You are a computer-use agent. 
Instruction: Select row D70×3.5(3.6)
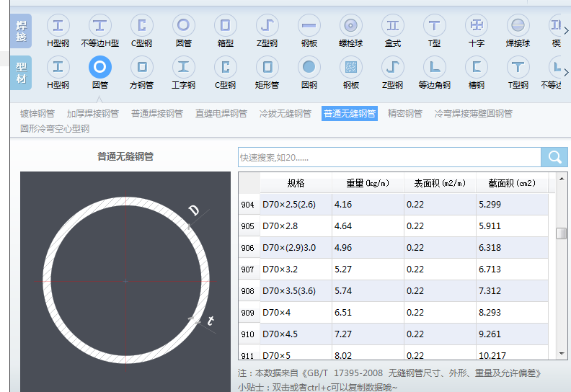point(394,291)
